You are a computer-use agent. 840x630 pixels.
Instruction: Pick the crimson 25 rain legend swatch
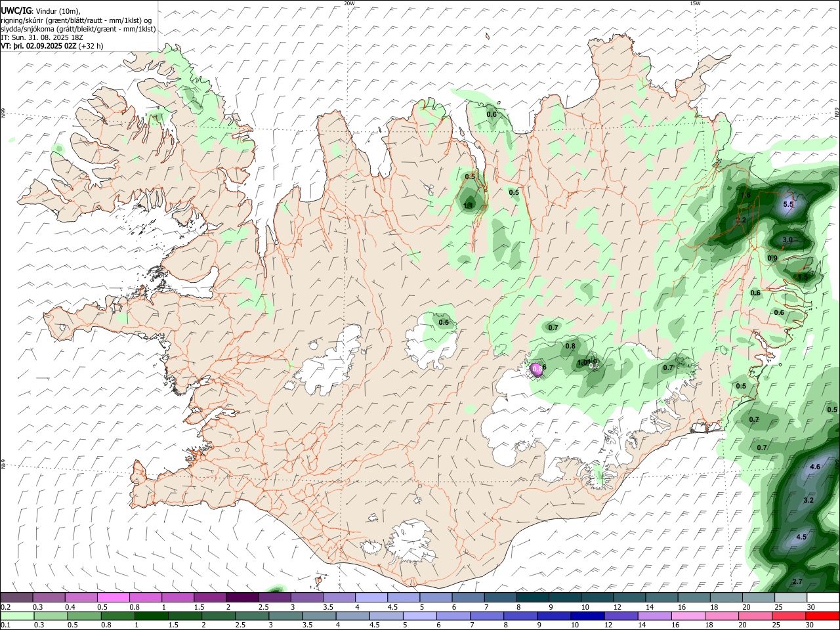(x=789, y=616)
